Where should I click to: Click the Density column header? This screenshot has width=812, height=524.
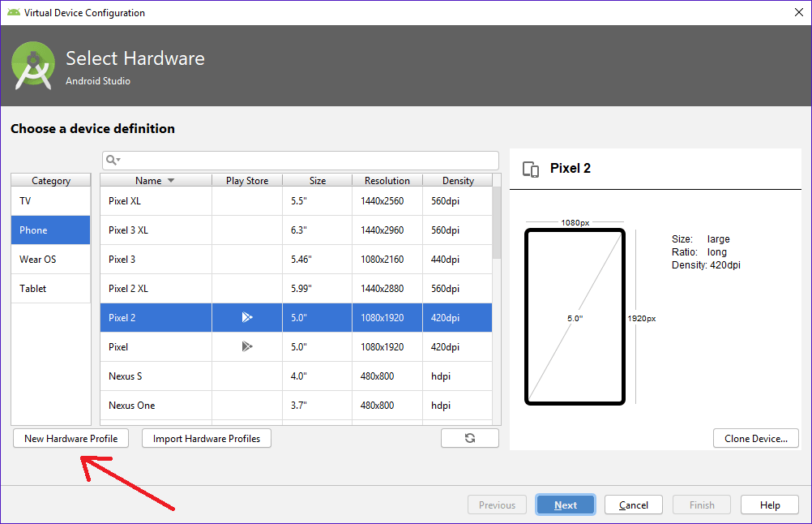(458, 180)
